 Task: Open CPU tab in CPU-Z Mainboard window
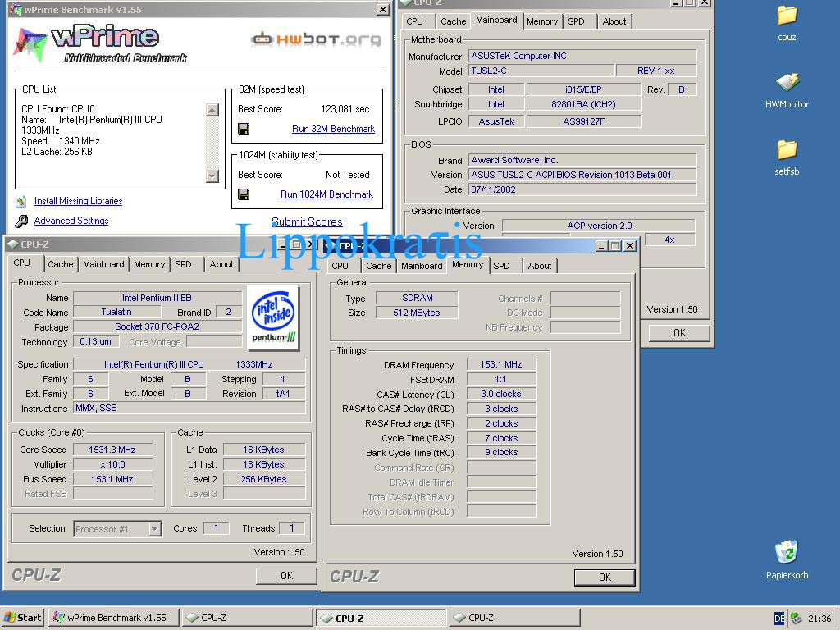(414, 21)
